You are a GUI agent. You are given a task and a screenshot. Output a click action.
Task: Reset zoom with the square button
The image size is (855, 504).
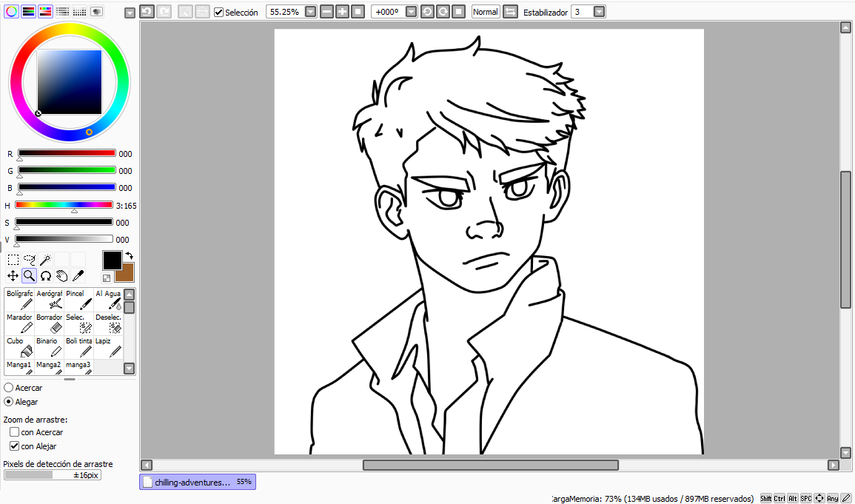click(358, 11)
